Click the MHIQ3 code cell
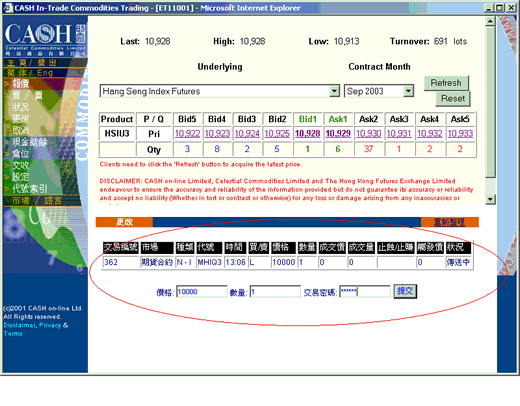 tap(209, 262)
